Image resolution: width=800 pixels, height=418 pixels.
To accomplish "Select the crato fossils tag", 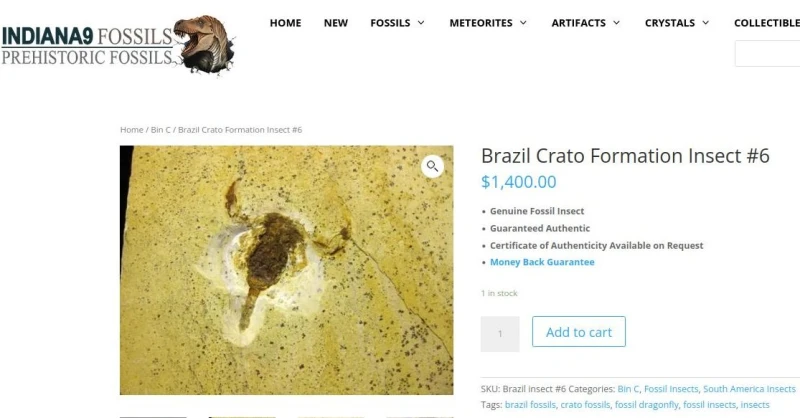I will pos(585,405).
